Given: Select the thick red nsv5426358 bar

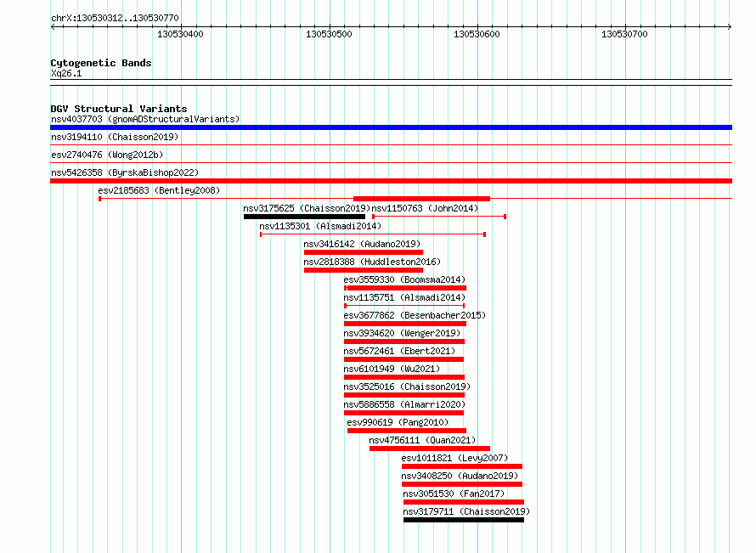Looking at the screenshot, I should (x=391, y=181).
